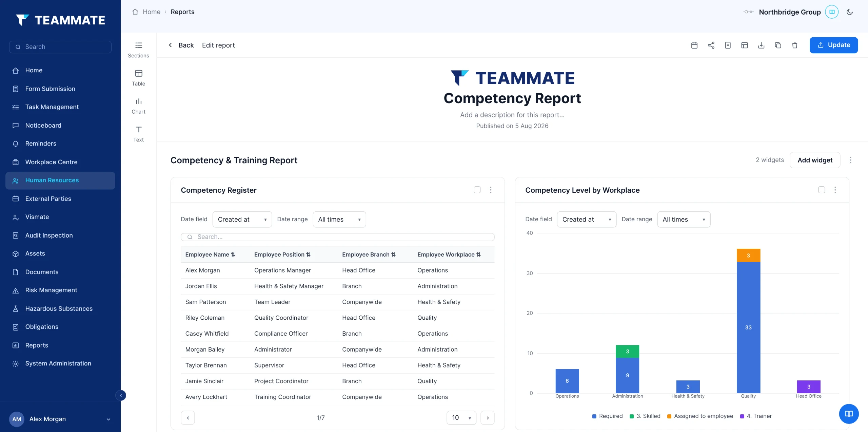Open Audit Inspection in sidebar
This screenshot has height=432, width=868.
point(60,235)
